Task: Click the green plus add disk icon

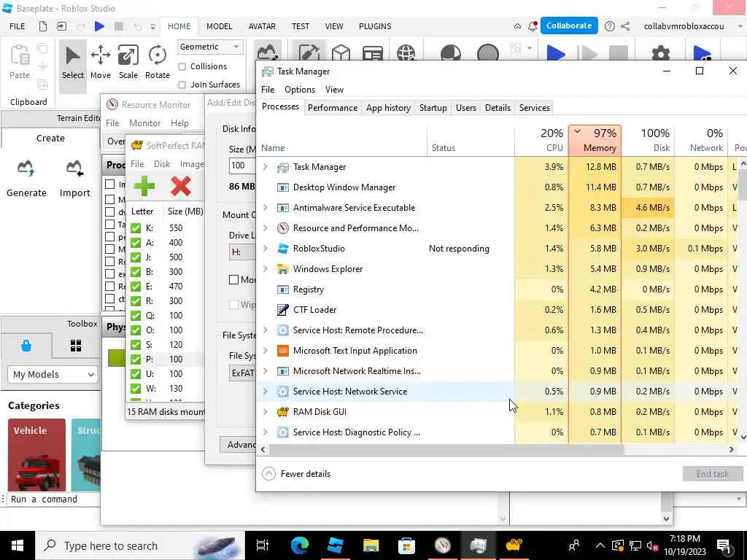Action: click(x=144, y=186)
